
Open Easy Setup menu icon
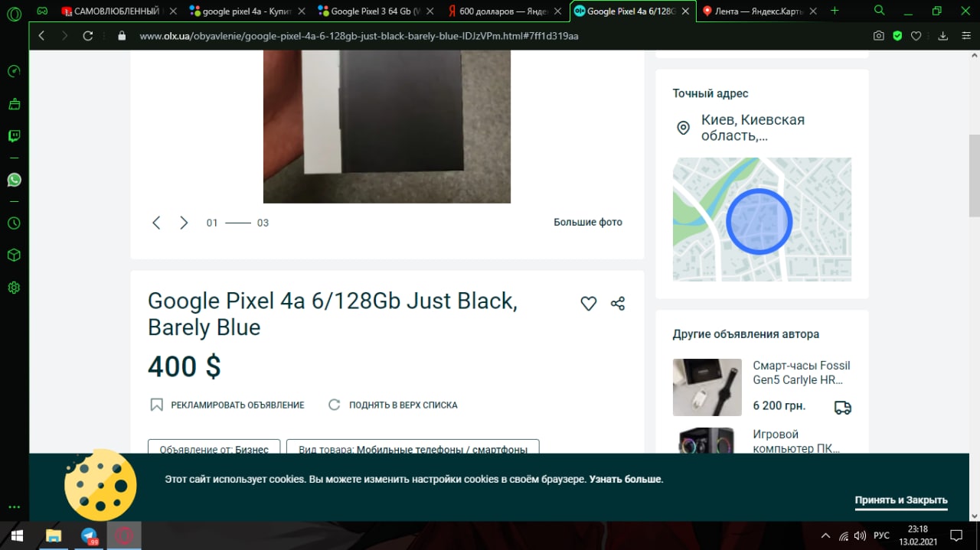point(966,36)
